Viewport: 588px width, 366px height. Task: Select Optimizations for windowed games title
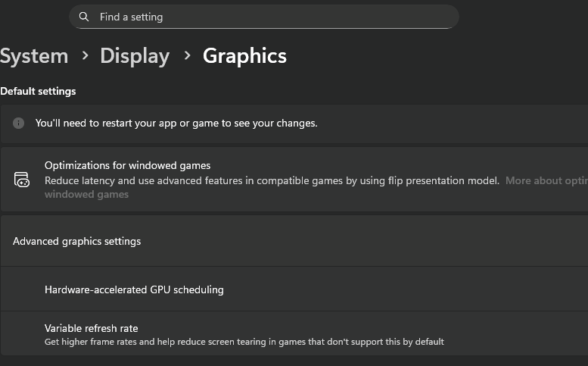(127, 165)
